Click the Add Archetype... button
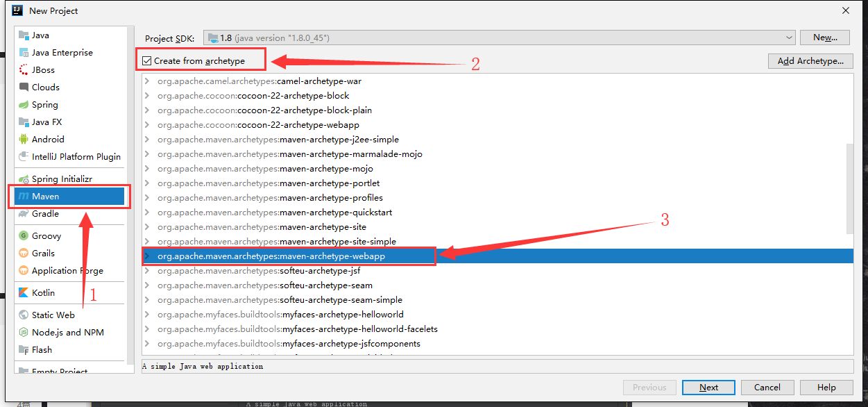 [810, 61]
